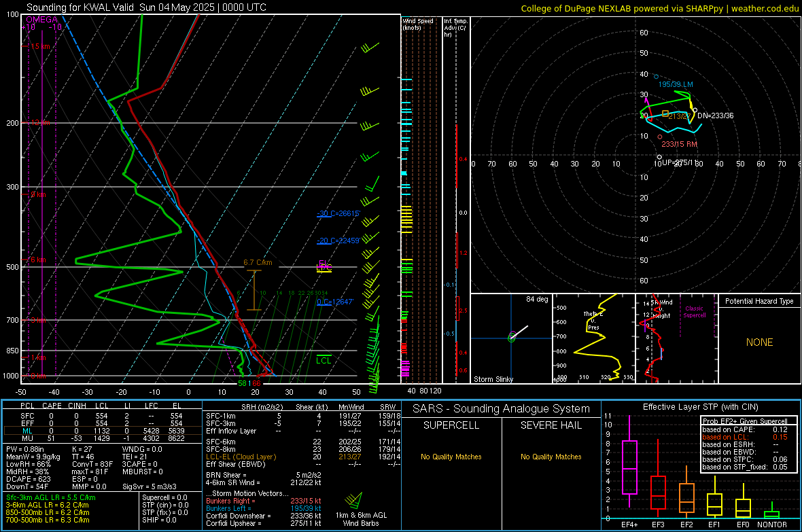Click the Effective Layer STP (with CIN) title
Image resolution: width=802 pixels, height=532 pixels.
[x=700, y=407]
